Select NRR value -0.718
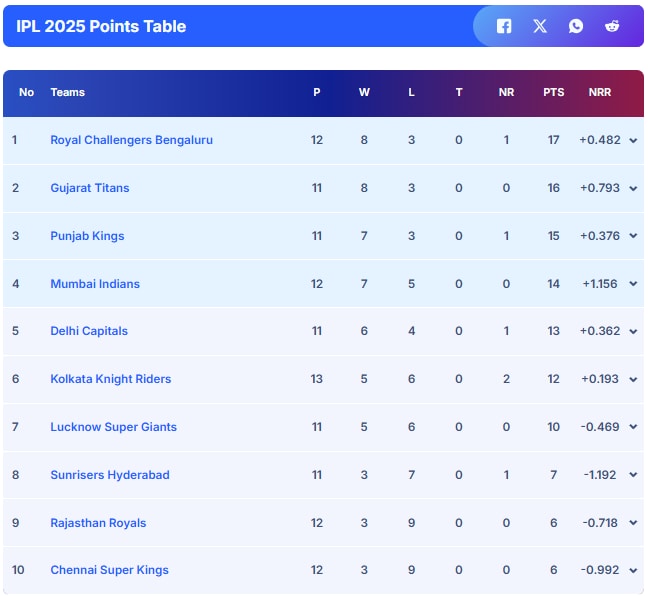The width and height of the screenshot is (648, 596). point(600,523)
